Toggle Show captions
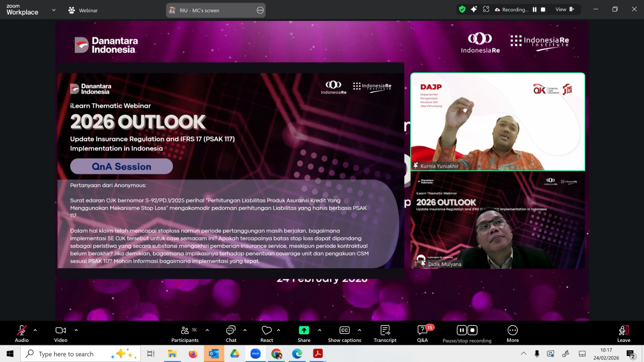Screen dimensions: 644x362 pyautogui.click(x=345, y=334)
